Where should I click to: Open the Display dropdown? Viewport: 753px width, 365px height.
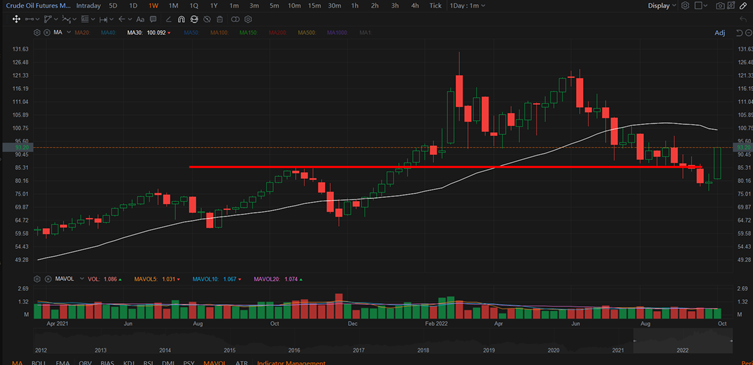(x=662, y=6)
